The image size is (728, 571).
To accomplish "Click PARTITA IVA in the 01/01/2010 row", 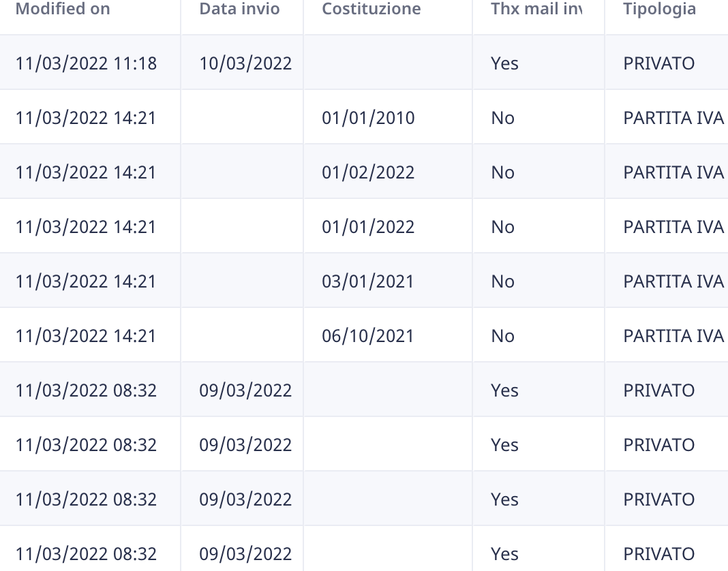I will pos(673,118).
